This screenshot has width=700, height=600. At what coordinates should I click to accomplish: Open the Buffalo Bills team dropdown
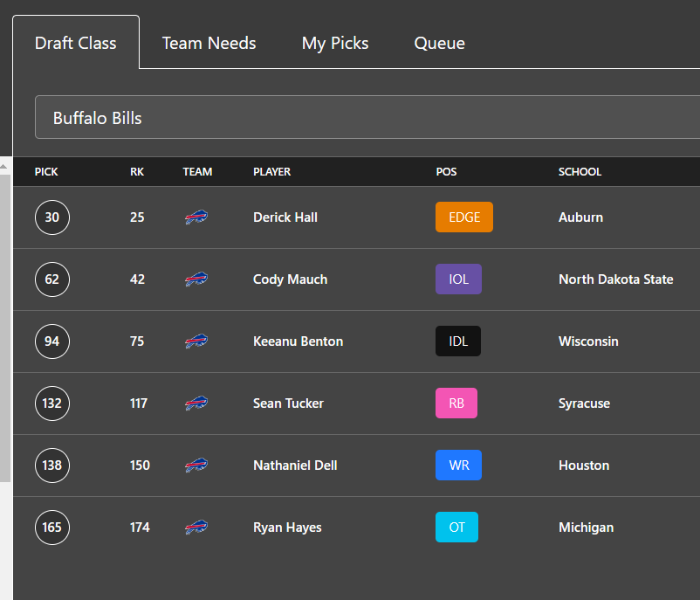click(367, 118)
